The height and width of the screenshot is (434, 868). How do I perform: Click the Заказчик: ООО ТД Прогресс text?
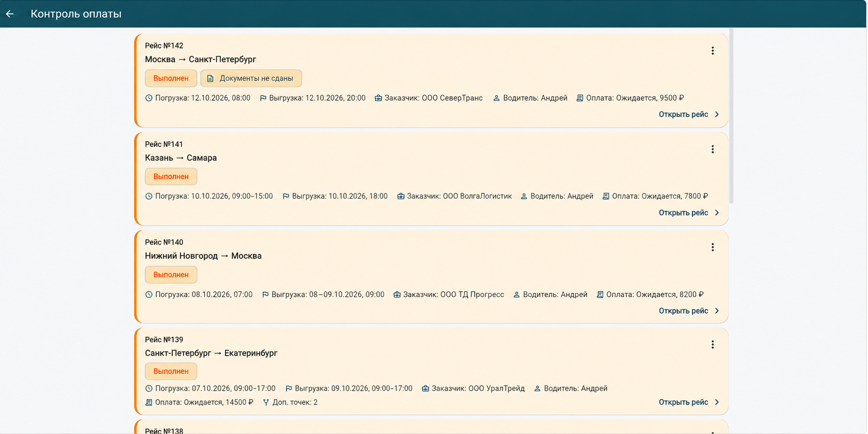point(454,295)
